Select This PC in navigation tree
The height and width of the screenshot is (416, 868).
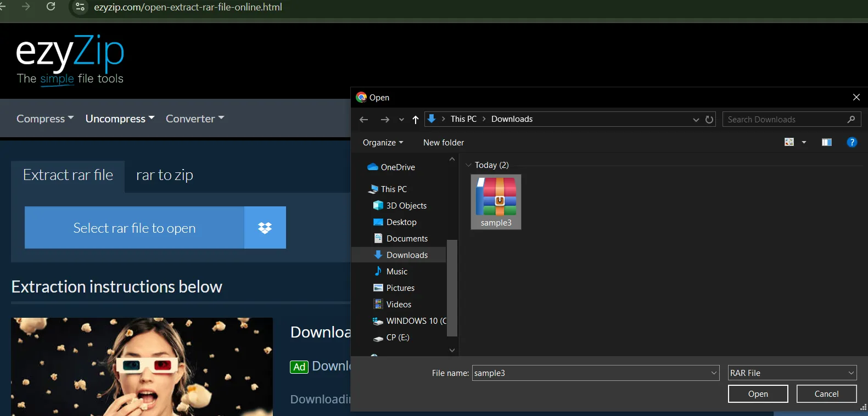388,189
